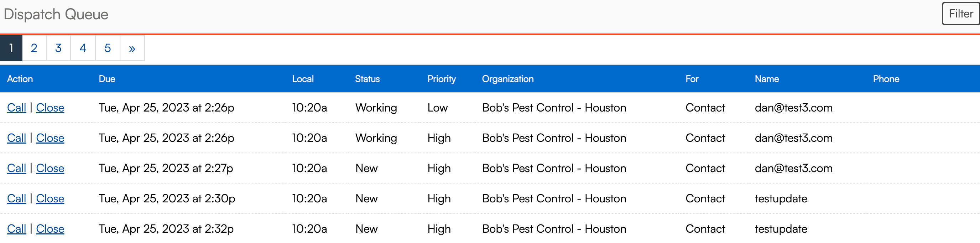Click the Due column header

(107, 79)
